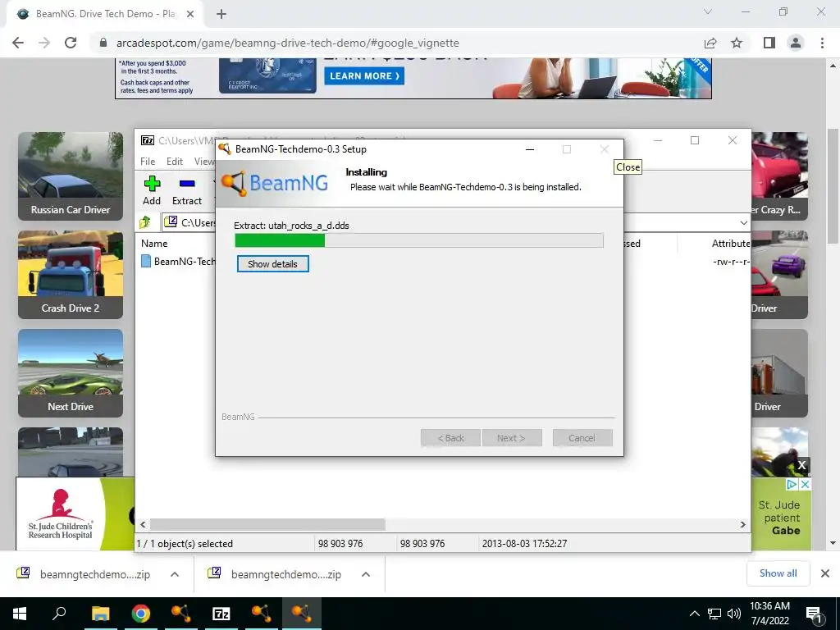Expand the 7-Zip address path dropdown
Viewport: 840px width, 630px height.
743,222
